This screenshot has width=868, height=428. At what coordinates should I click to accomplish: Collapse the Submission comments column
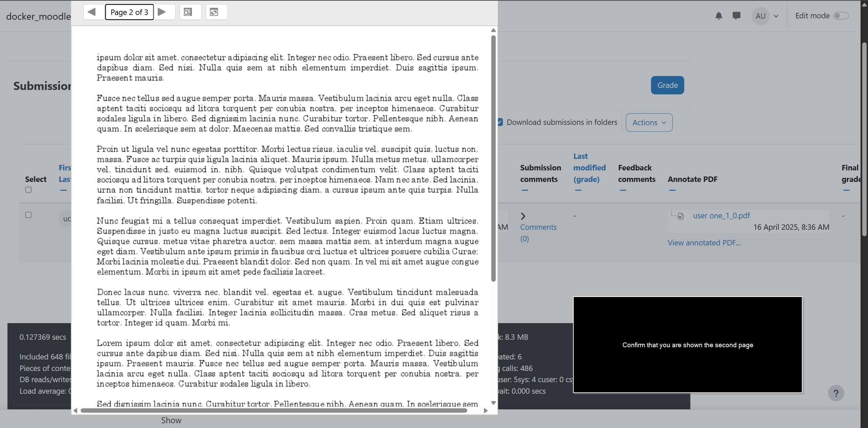tap(525, 190)
